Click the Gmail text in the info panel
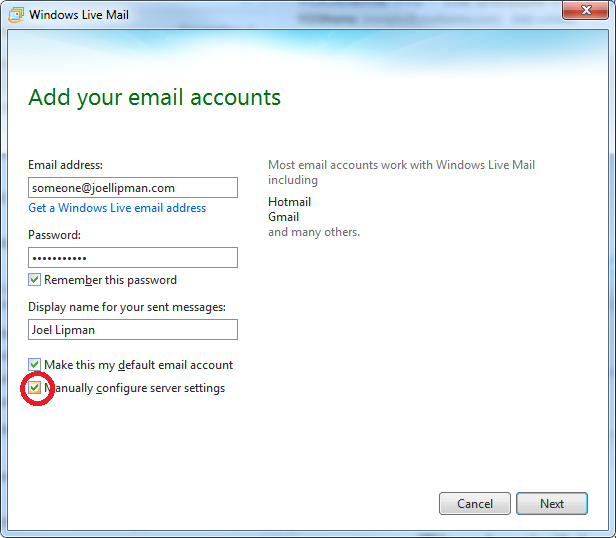The width and height of the screenshot is (616, 538). pyautogui.click(x=283, y=217)
